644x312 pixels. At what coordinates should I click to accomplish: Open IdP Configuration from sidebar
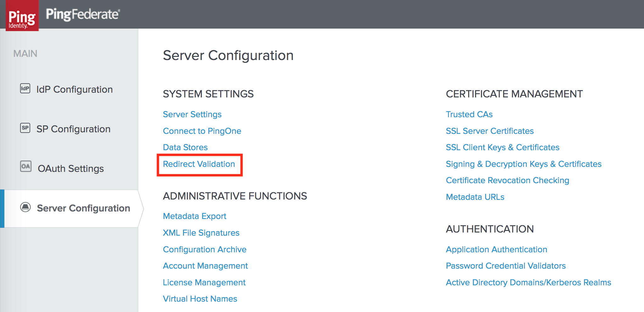tap(75, 89)
